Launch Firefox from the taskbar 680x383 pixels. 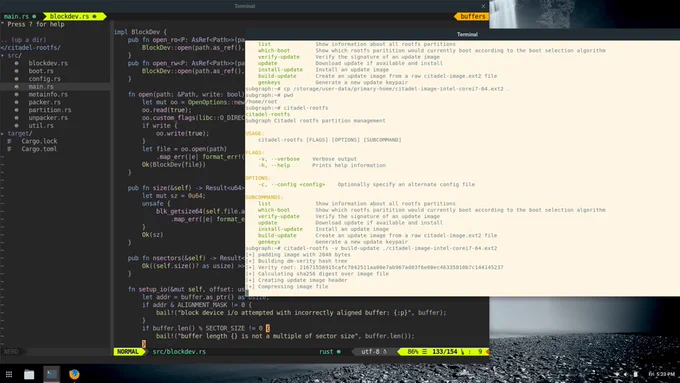pos(74,374)
